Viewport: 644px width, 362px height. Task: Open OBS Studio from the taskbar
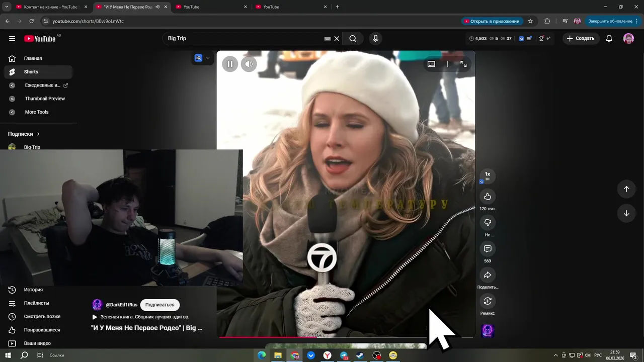376,355
